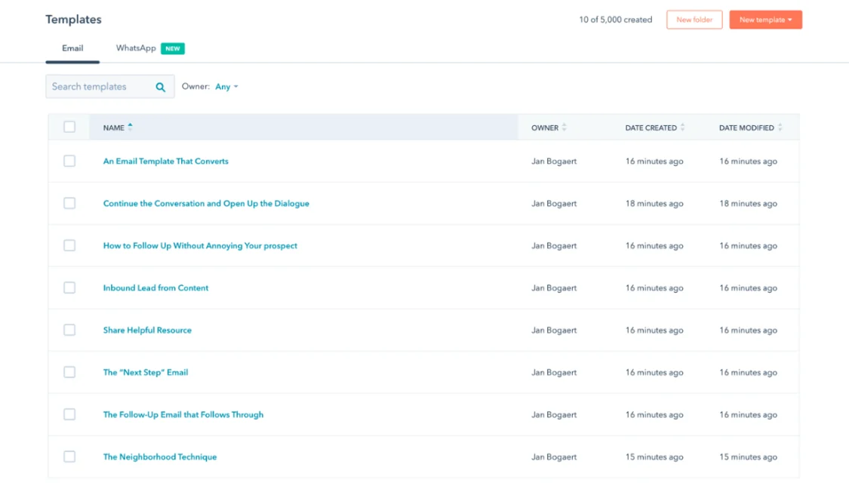Screen dimensions: 849x504
Task: Click the search templates magnifier icon
Action: pos(160,86)
